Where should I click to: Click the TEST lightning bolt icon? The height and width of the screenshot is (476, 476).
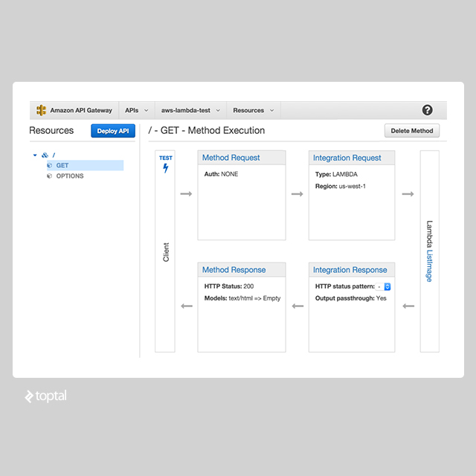(x=165, y=168)
